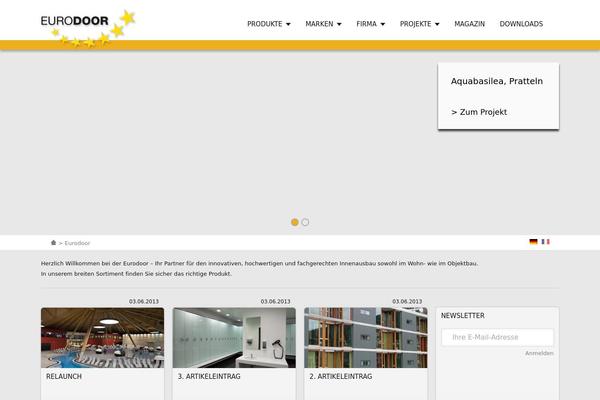Focus the Ihre E-Mail-Adresse field
The width and height of the screenshot is (600, 400).
(497, 337)
